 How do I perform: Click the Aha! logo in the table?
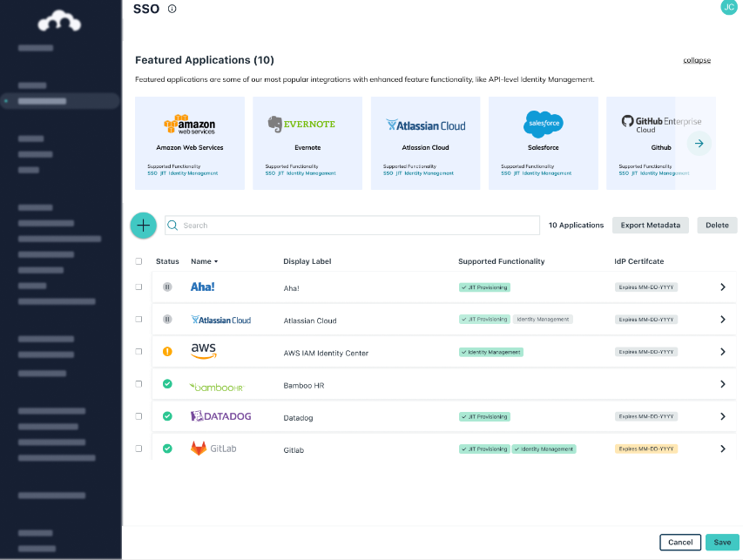pyautogui.click(x=202, y=287)
